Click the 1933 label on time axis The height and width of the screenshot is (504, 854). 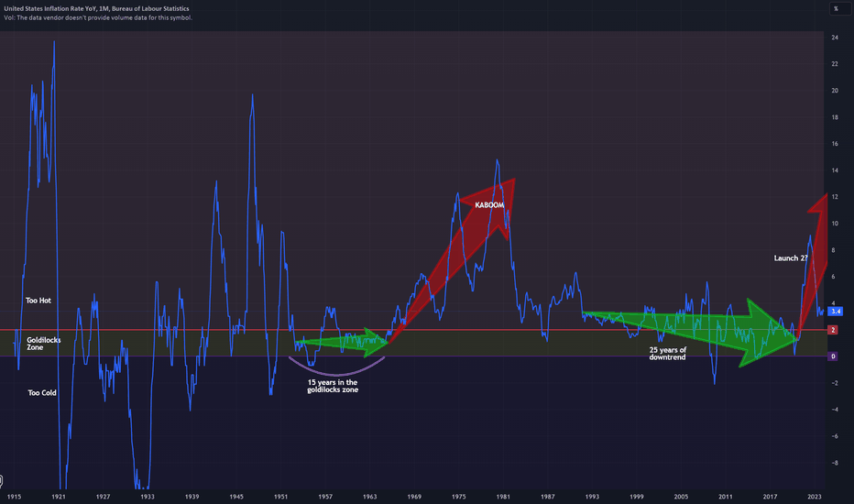click(147, 497)
